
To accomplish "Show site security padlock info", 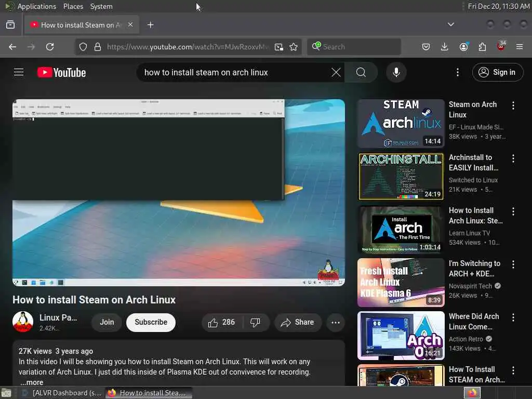I will (x=98, y=47).
